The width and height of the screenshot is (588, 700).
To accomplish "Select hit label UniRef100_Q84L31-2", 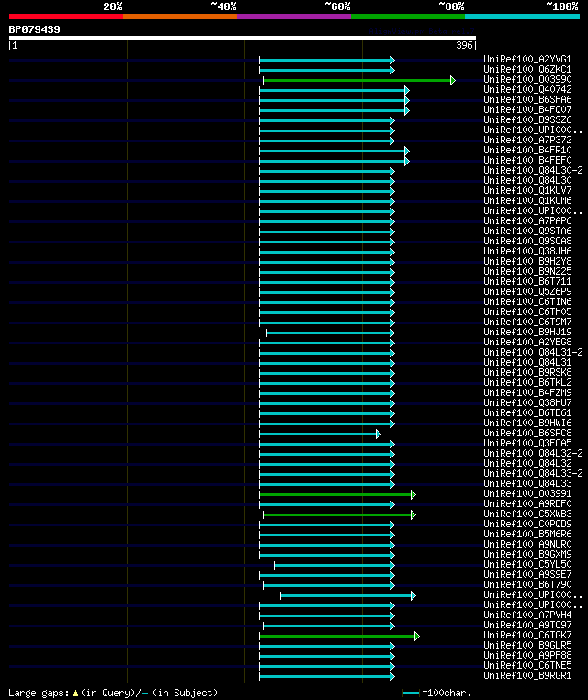I will click(533, 352).
